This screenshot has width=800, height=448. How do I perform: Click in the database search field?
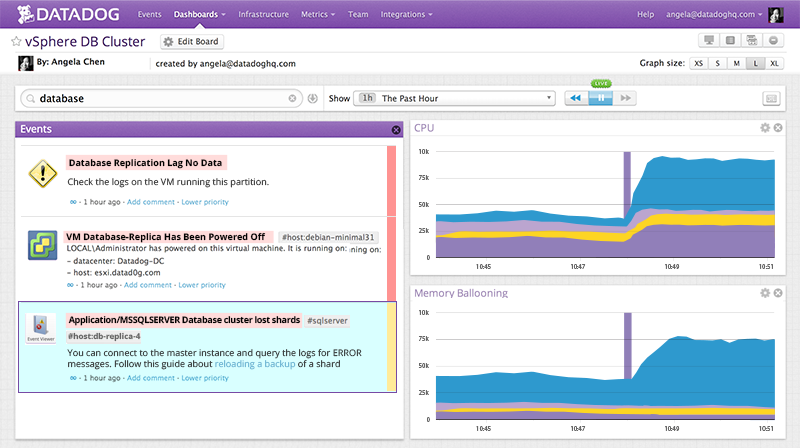coord(161,98)
